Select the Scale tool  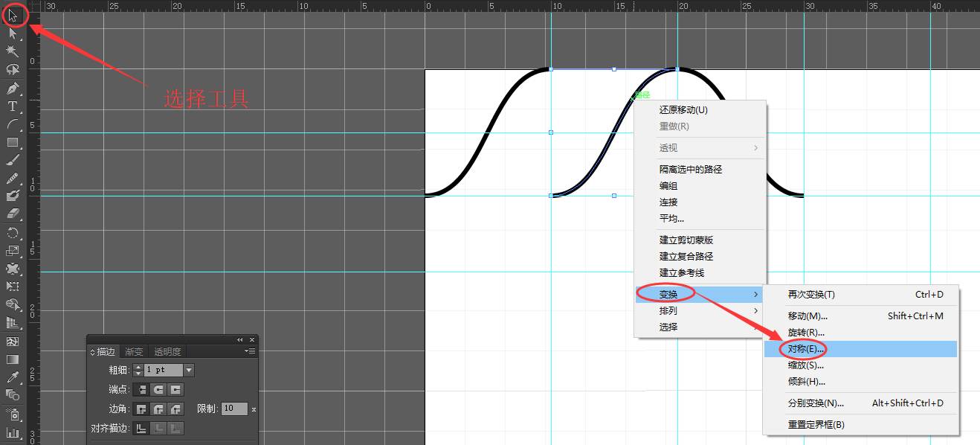(13, 251)
